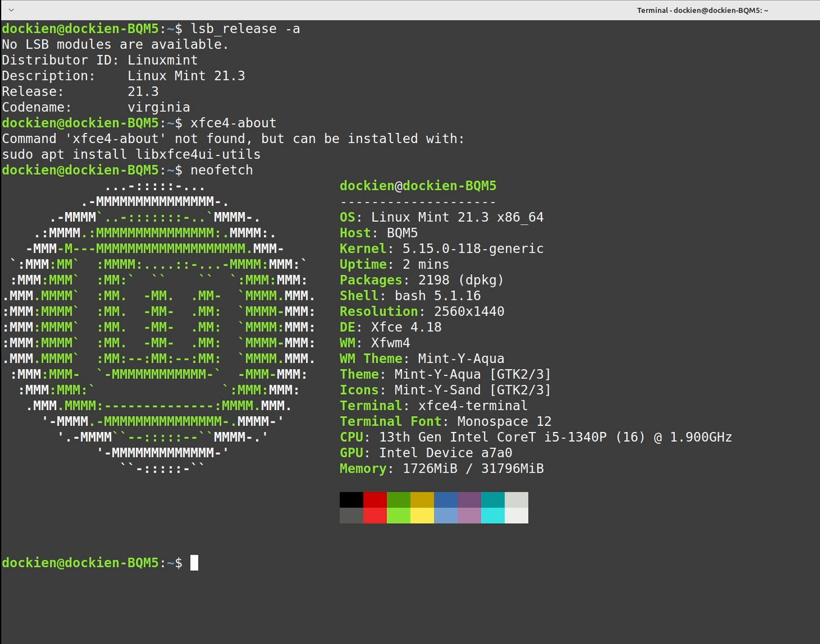Click the last empty 'dockien@dockien-BQM5:~$' prompt
The image size is (820, 644).
[x=92, y=563]
